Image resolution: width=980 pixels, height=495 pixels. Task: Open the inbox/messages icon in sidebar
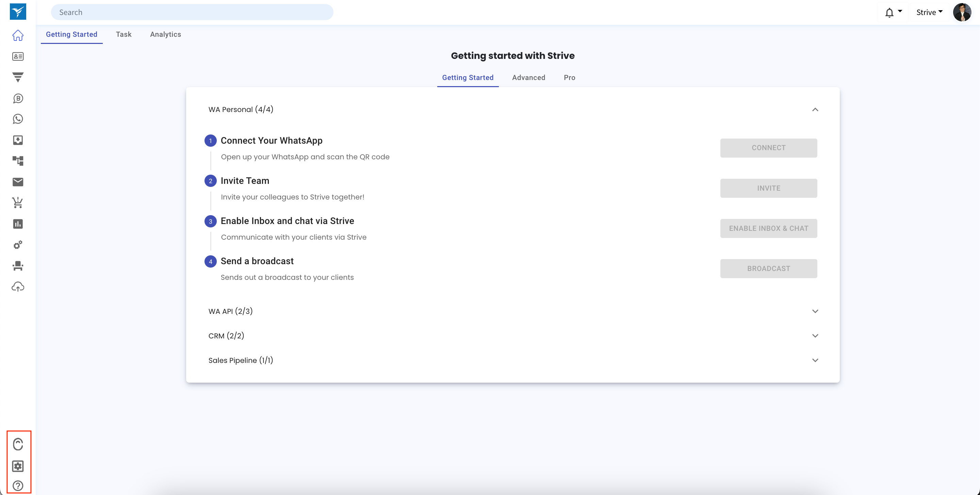[17, 181]
